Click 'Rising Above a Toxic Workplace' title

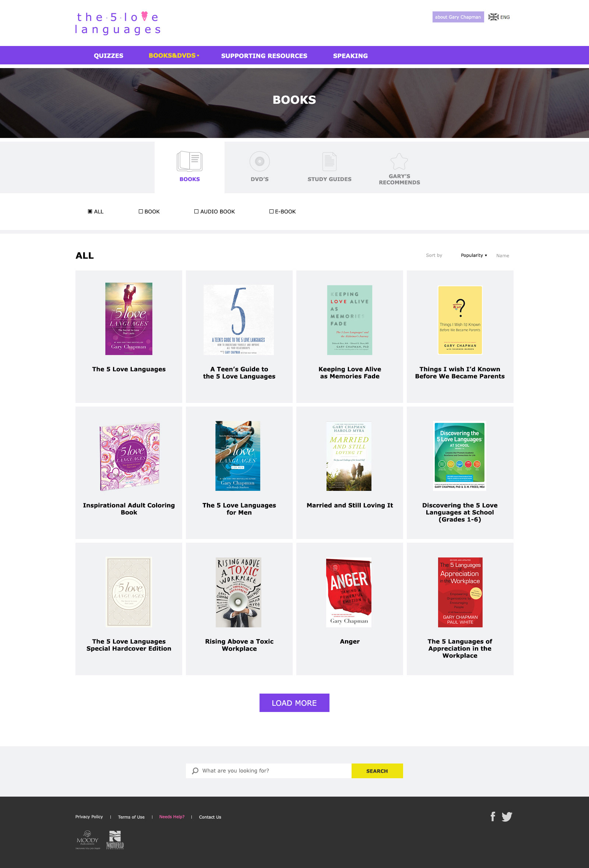pos(239,645)
